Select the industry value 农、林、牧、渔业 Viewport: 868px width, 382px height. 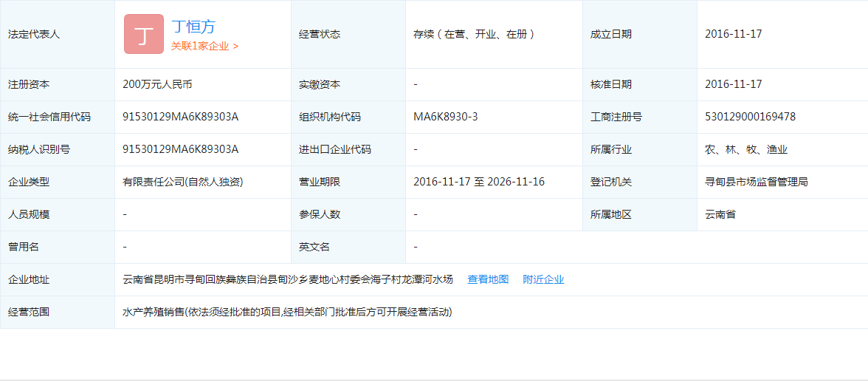click(745, 149)
